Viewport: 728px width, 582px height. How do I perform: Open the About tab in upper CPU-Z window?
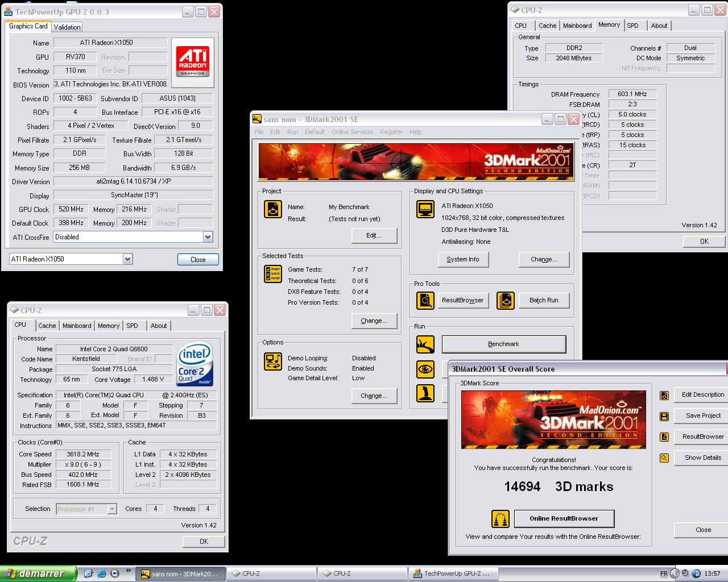tap(659, 26)
